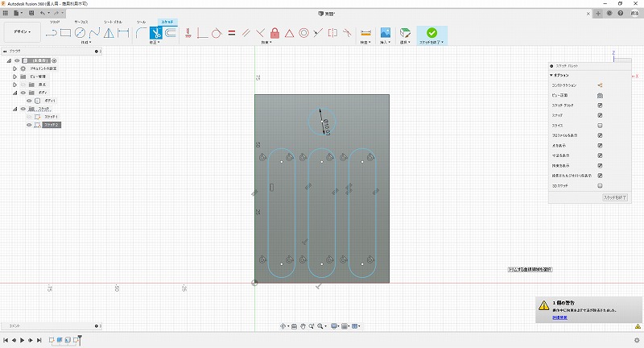644x348 pixels.
Task: Click the Fix/Unfix lock constraint icon
Action: point(275,33)
